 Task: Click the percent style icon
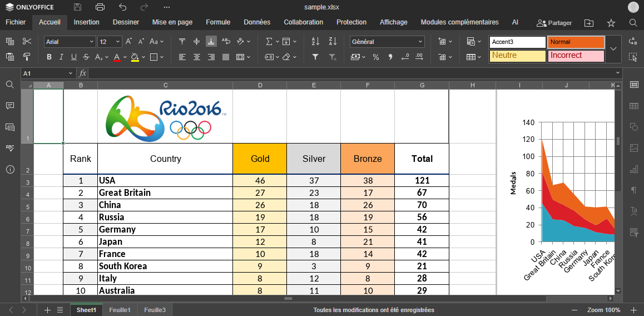point(376,57)
